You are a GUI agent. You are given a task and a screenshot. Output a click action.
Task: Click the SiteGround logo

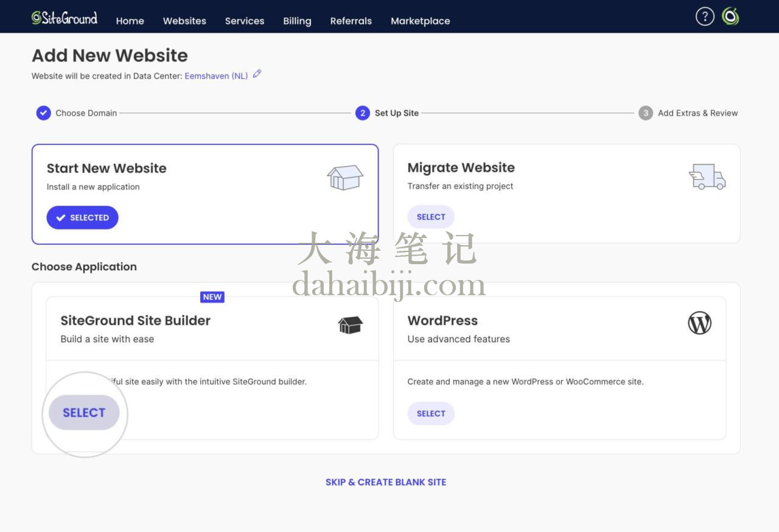click(x=65, y=17)
